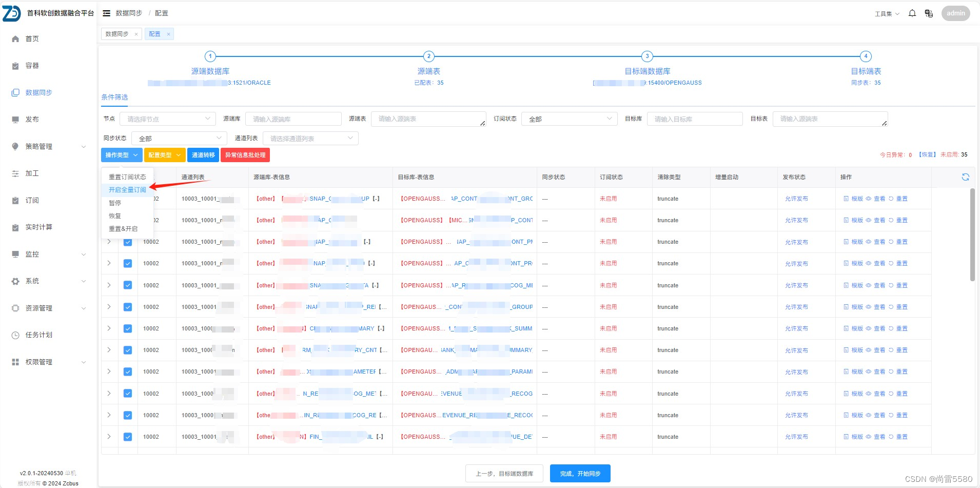
Task: Choose 开启全量订阅 from the open menu
Action: pos(127,190)
